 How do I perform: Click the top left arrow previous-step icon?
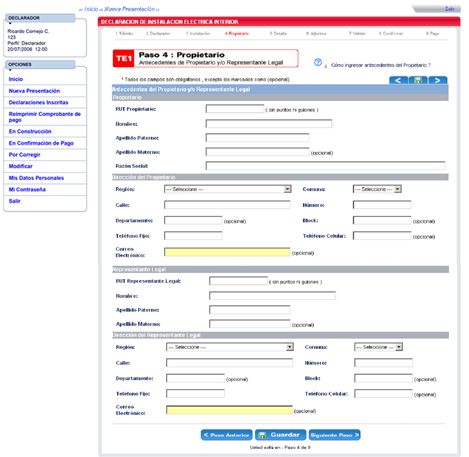pos(398,80)
